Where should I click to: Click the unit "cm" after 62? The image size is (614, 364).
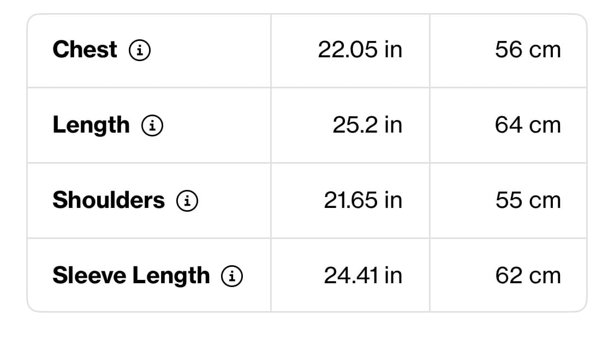tap(545, 277)
